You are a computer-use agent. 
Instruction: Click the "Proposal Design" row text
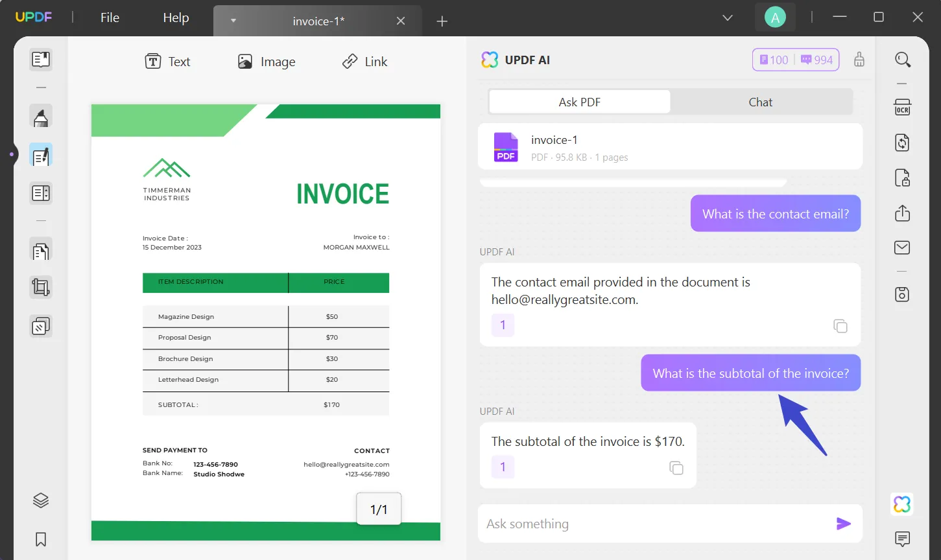(x=185, y=338)
